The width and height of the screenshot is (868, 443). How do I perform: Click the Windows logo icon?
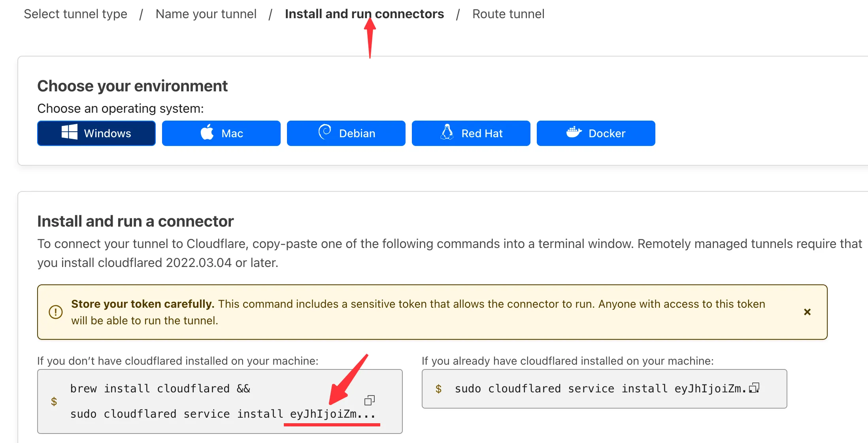click(69, 132)
